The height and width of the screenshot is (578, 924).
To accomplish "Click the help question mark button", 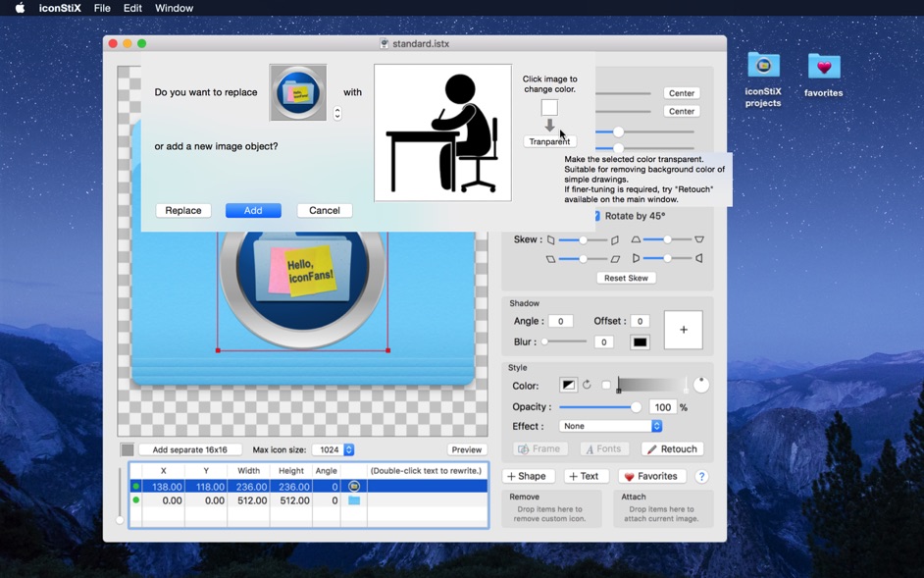I will pyautogui.click(x=701, y=476).
